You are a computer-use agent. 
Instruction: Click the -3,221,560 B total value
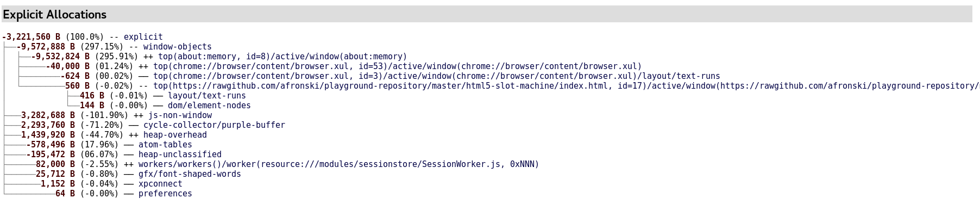click(32, 37)
